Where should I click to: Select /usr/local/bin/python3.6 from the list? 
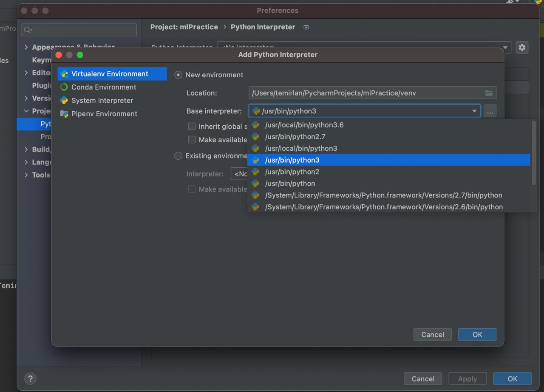389,125
